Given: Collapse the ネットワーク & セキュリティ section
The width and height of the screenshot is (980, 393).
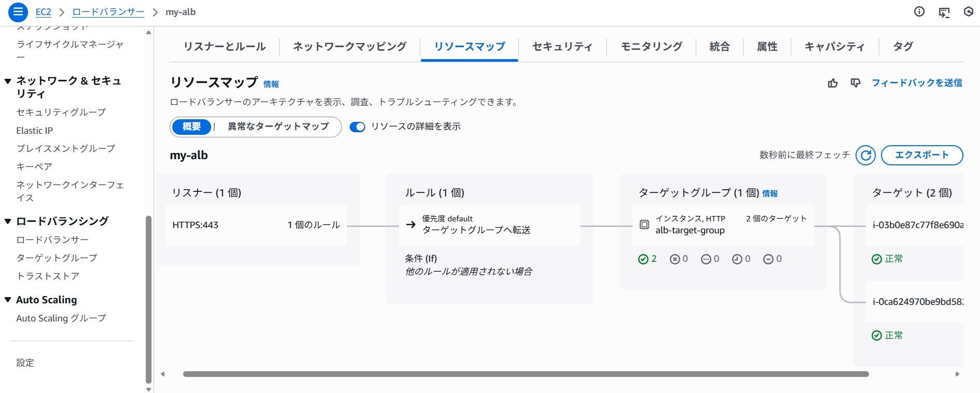Looking at the screenshot, I should click(x=8, y=81).
